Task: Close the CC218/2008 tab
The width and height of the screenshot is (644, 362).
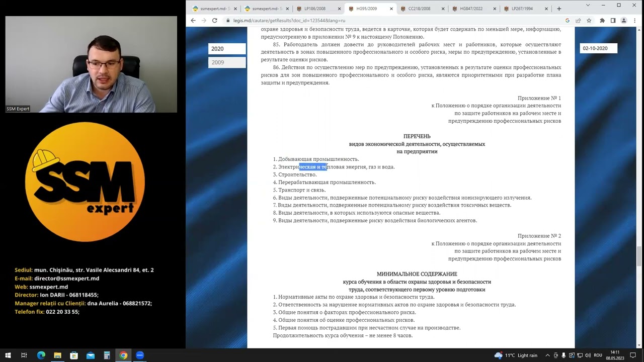Action: pos(443,9)
